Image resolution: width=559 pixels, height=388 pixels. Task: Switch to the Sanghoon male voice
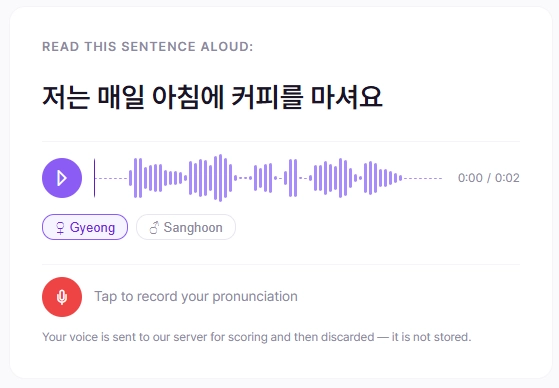pyautogui.click(x=186, y=227)
